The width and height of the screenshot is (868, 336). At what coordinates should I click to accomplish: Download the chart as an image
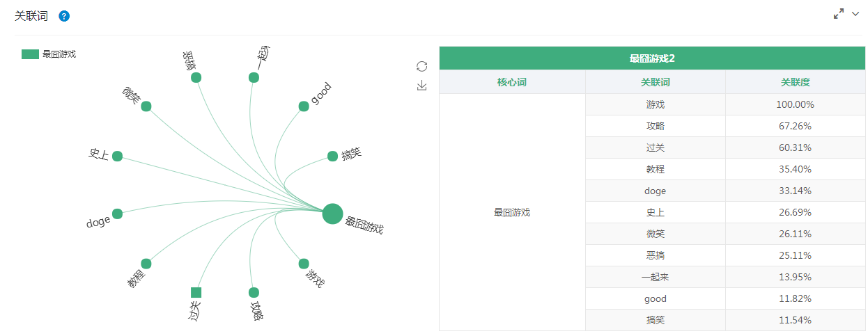click(x=421, y=86)
